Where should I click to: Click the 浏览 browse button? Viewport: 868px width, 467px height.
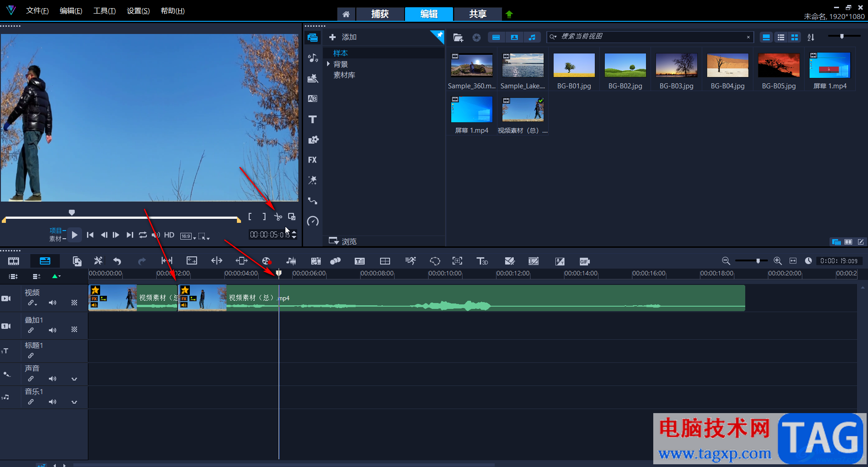[x=342, y=241]
